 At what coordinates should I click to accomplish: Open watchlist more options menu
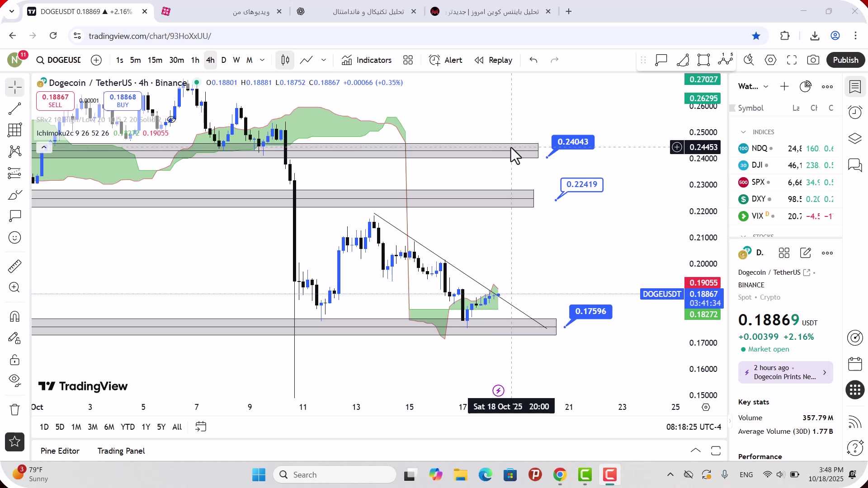click(x=827, y=86)
